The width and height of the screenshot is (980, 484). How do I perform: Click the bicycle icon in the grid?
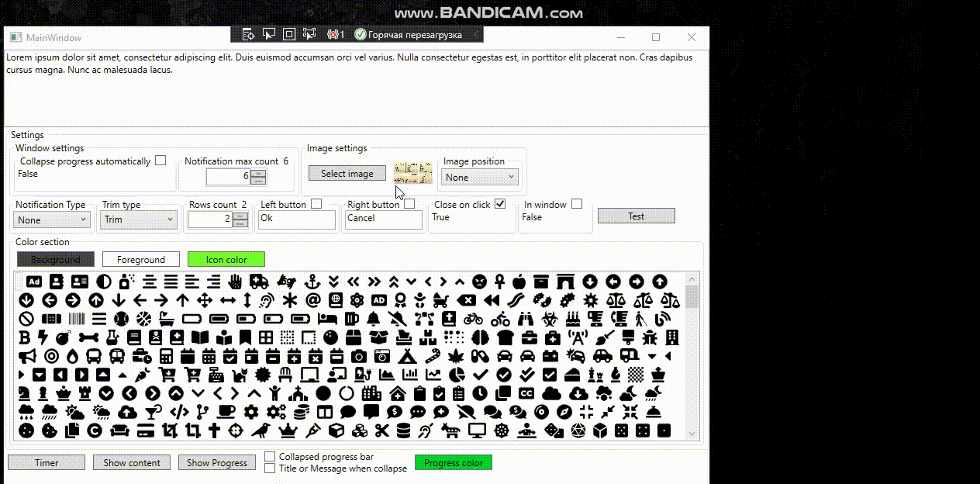[473, 319]
